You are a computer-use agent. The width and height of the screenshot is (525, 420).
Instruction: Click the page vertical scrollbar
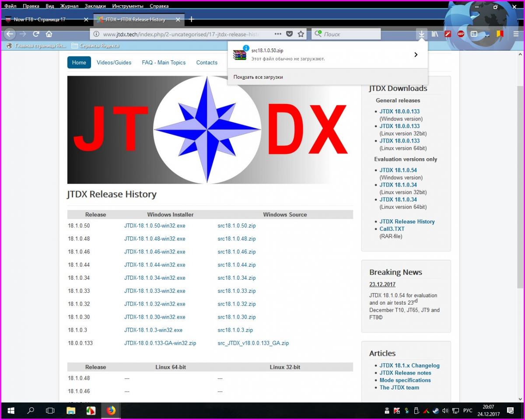point(520,188)
